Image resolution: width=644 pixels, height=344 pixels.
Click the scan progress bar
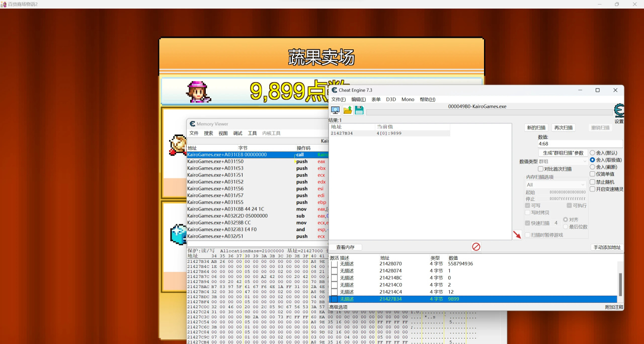pyautogui.click(x=490, y=112)
